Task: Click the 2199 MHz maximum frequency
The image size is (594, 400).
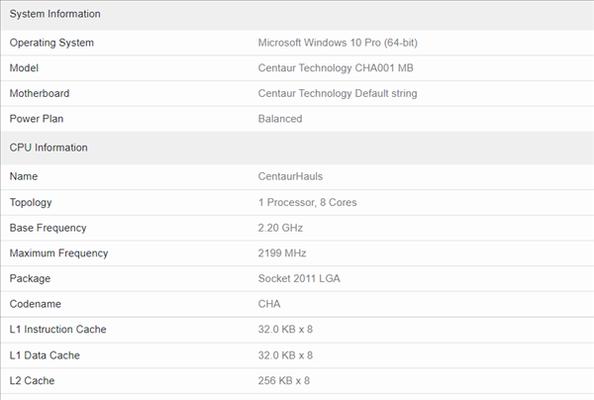Action: (x=282, y=253)
